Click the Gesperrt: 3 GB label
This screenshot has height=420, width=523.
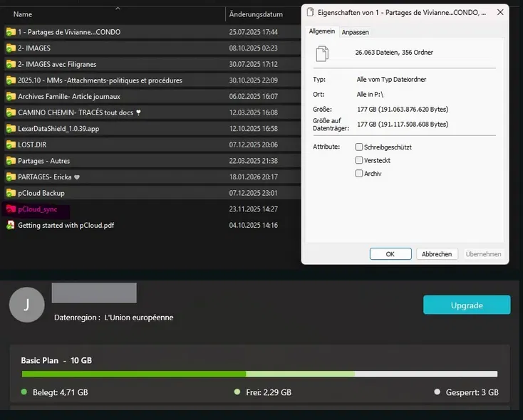coord(472,392)
